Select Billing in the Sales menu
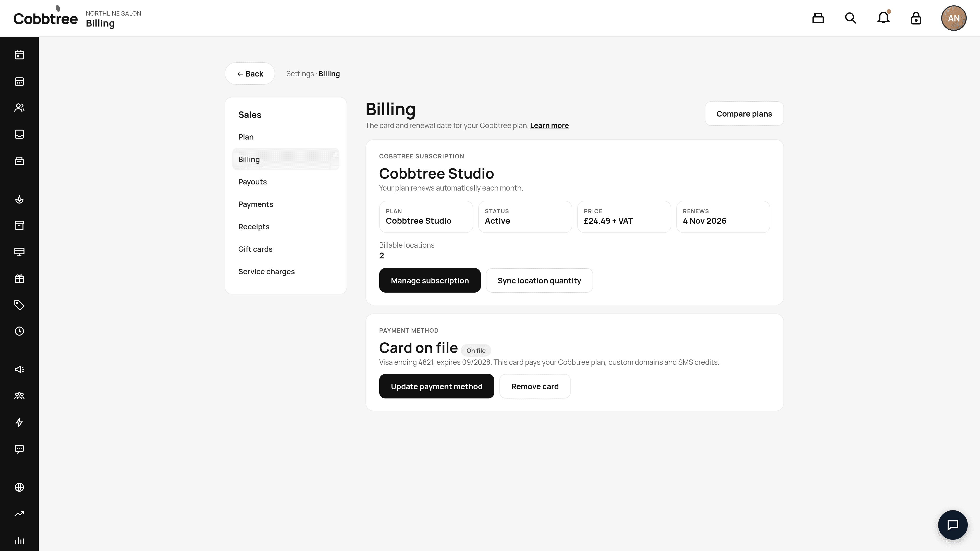This screenshot has width=980, height=551. coord(286,159)
